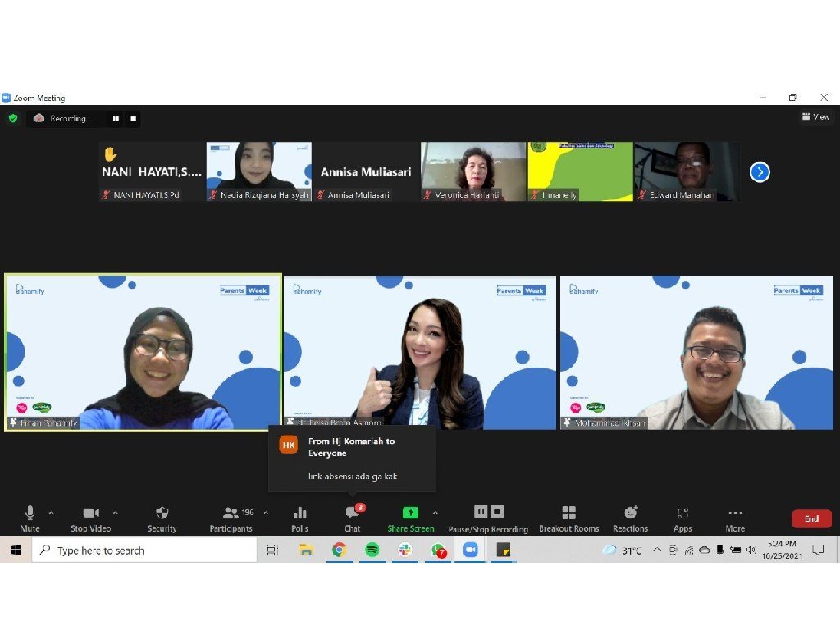This screenshot has width=840, height=630.
Task: Open the More options menu
Action: 735,518
